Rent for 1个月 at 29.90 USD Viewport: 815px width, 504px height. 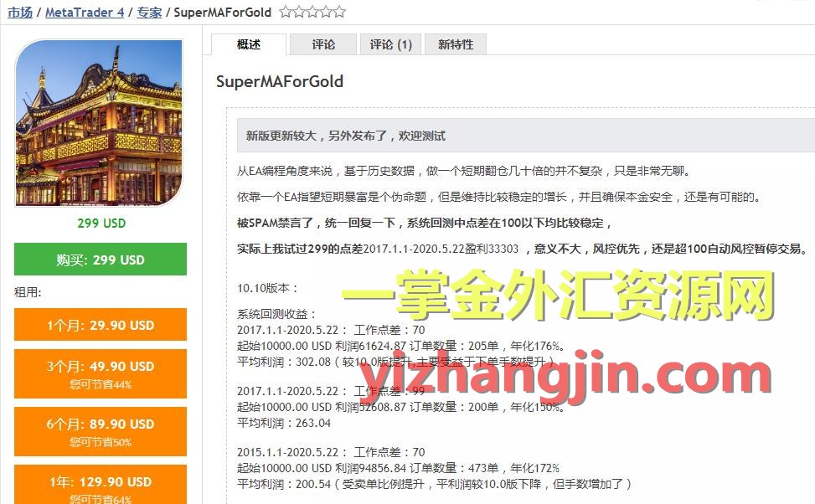pyautogui.click(x=101, y=325)
